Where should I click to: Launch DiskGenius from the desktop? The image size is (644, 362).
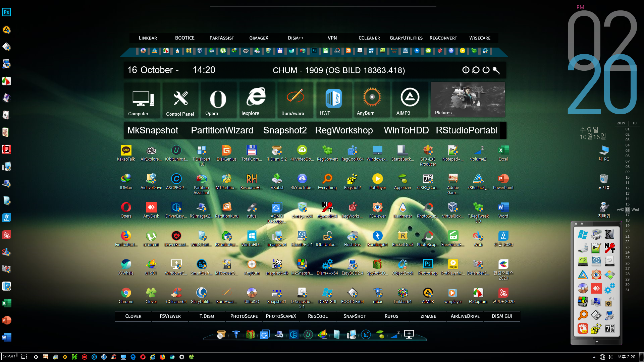point(226,153)
